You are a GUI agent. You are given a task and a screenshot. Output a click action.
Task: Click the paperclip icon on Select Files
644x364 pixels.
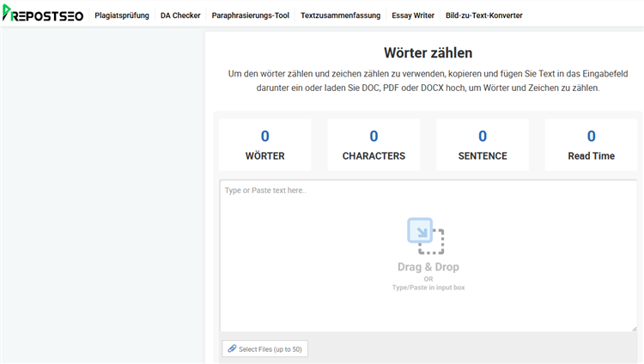click(x=232, y=349)
